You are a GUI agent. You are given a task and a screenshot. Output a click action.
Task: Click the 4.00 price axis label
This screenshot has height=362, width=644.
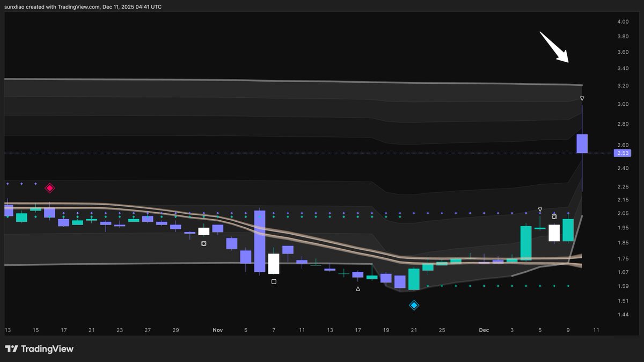[x=623, y=21]
